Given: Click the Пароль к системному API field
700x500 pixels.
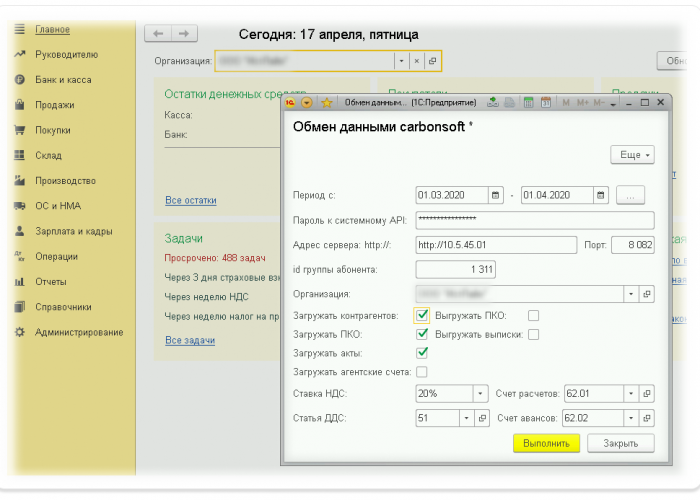Looking at the screenshot, I should 535,221.
